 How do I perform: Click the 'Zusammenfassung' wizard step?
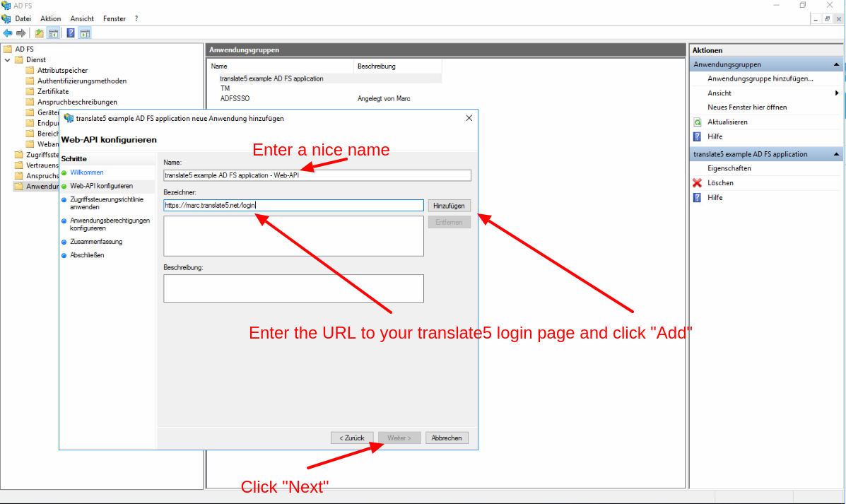96,242
